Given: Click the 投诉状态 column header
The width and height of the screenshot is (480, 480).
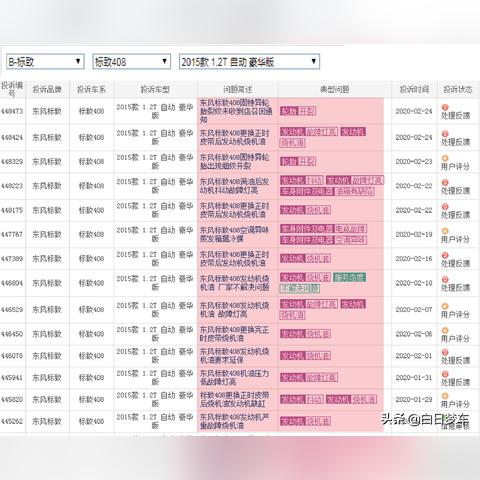Looking at the screenshot, I should pyautogui.click(x=457, y=89).
